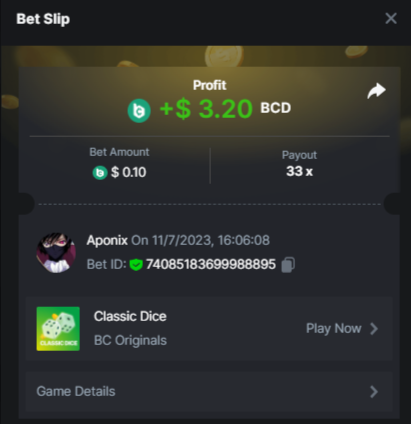Click the green verified shield icon
This screenshot has height=424, width=411.
click(136, 265)
